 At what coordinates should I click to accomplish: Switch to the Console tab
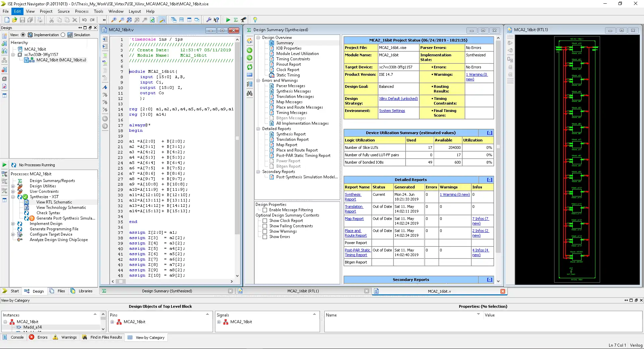click(13, 337)
